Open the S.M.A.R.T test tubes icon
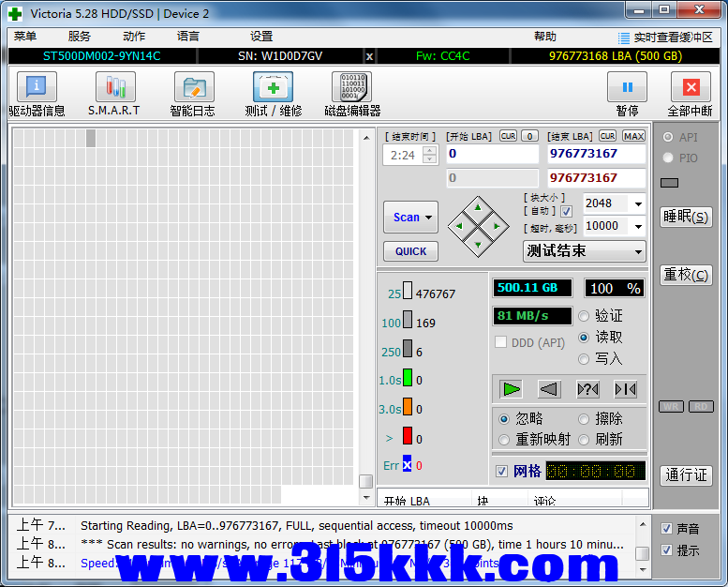 coord(115,87)
